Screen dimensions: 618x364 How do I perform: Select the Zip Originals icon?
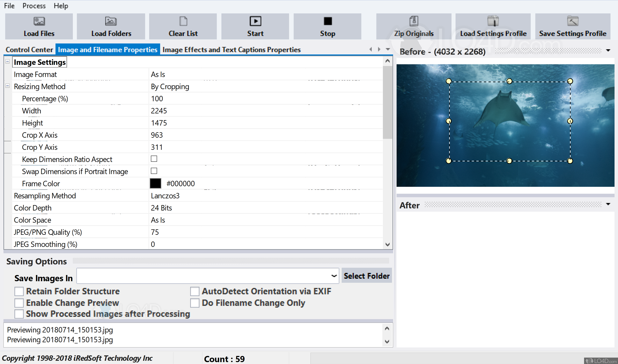pyautogui.click(x=414, y=26)
